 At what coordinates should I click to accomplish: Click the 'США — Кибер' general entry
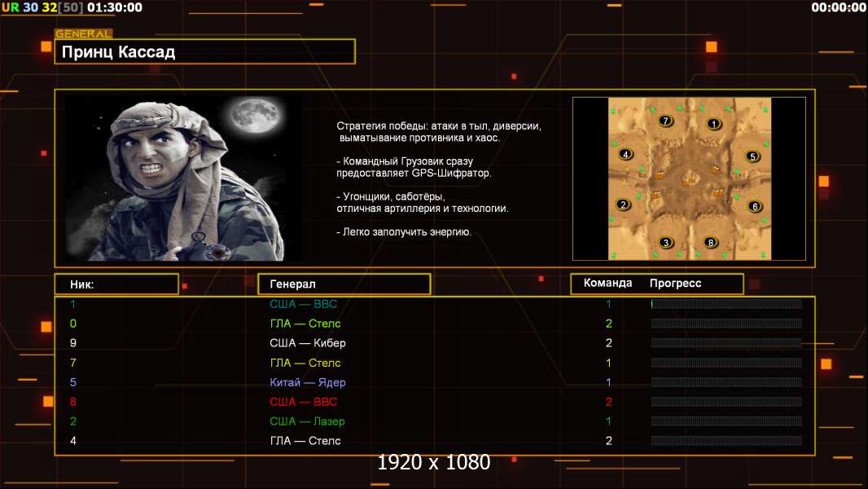point(308,343)
